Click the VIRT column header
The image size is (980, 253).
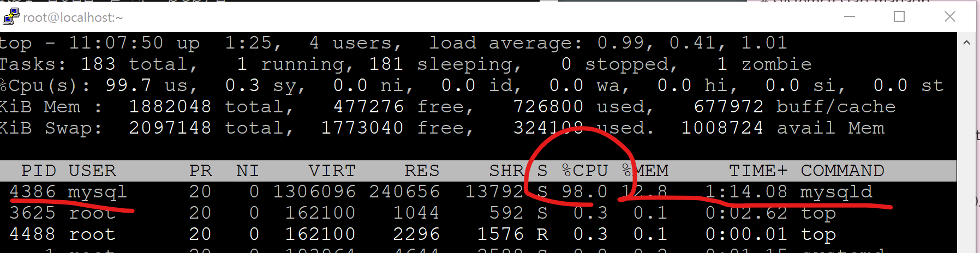(x=332, y=171)
